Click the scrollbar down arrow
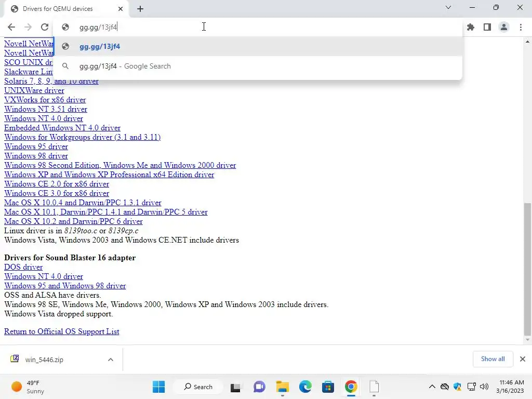The height and width of the screenshot is (399, 532). pos(527,340)
